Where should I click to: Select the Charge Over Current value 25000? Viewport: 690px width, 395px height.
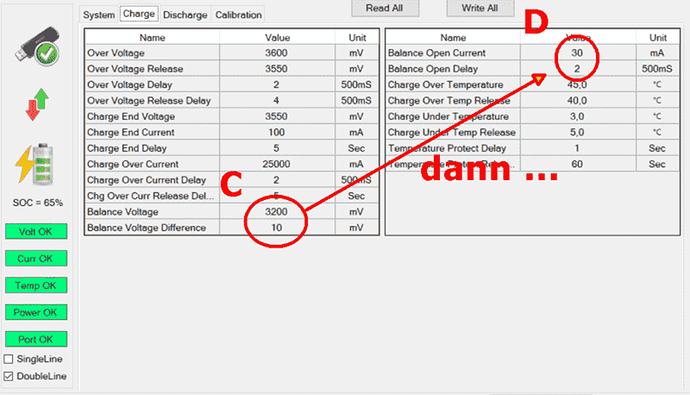[x=277, y=164]
